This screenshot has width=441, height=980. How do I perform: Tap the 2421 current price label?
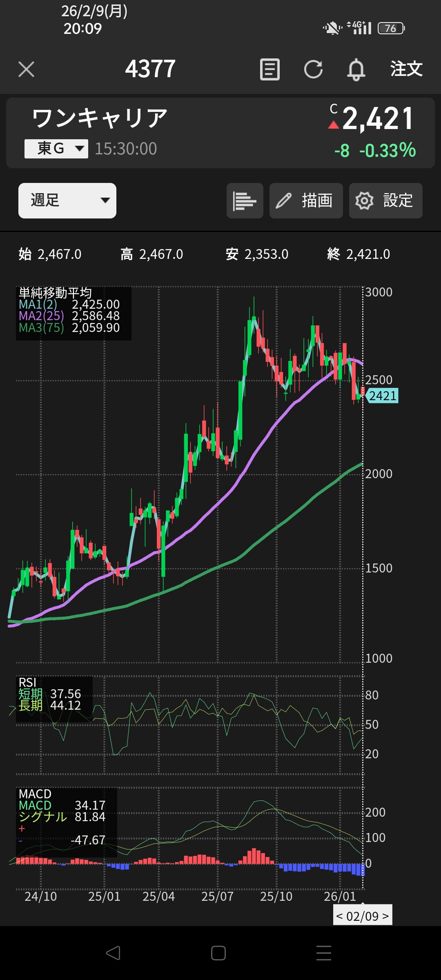(382, 396)
